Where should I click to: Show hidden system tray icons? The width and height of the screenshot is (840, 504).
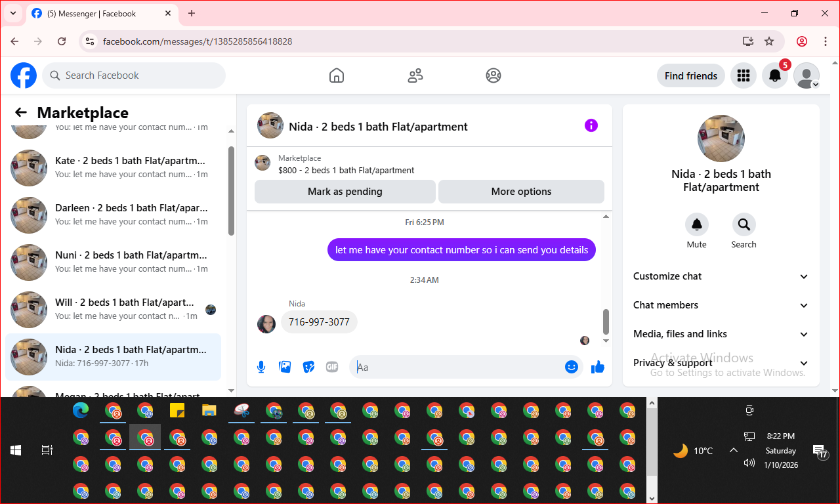734,450
